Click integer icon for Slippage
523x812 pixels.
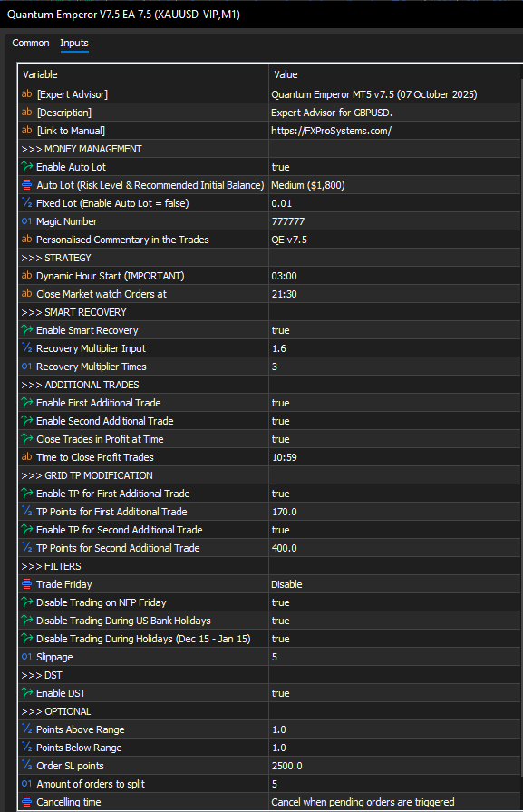click(x=27, y=657)
